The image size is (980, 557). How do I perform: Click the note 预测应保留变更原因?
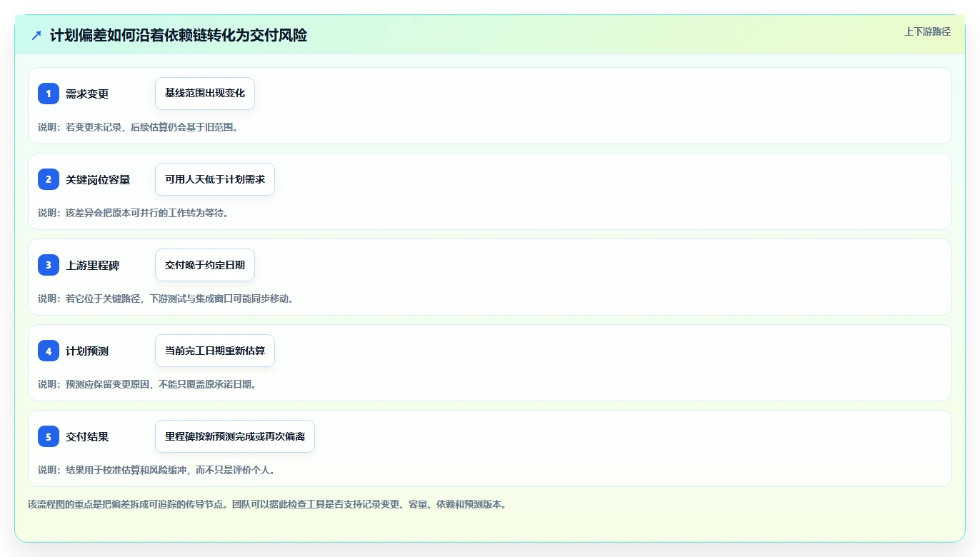(147, 384)
